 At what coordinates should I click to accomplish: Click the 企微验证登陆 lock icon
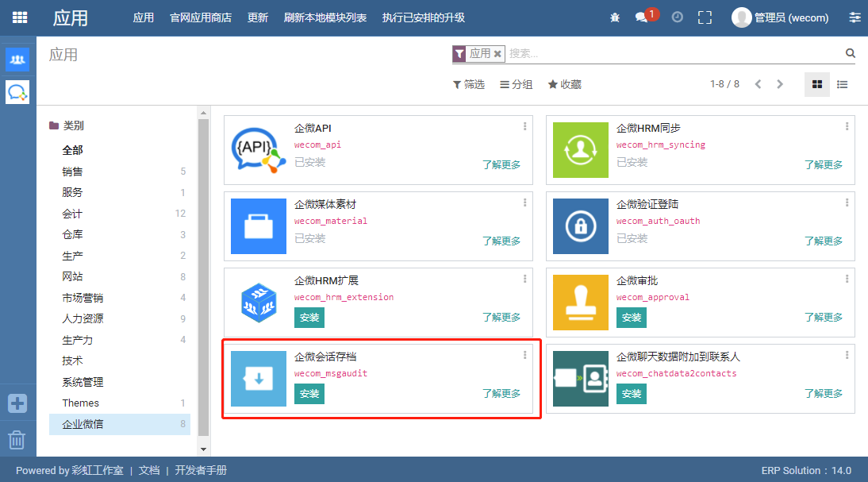click(x=581, y=226)
